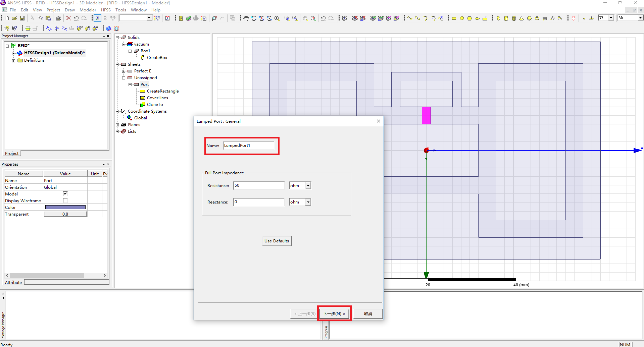Open the Resistance unit dropdown

pos(308,185)
